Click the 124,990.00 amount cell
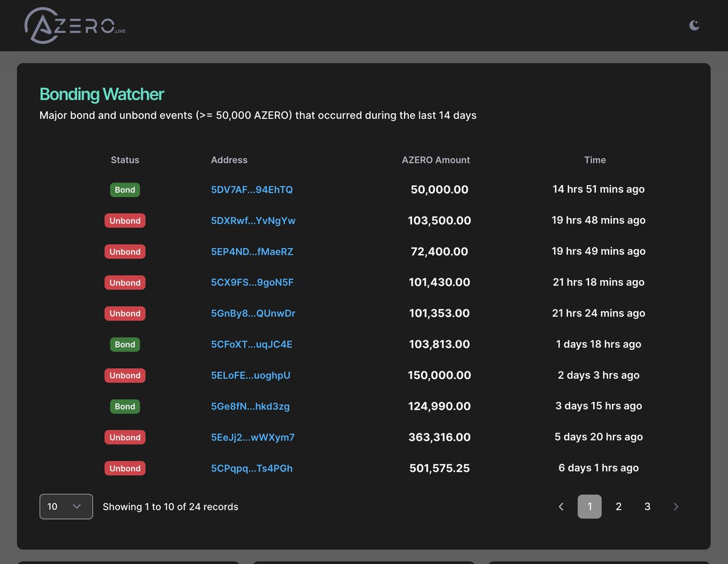 point(439,406)
